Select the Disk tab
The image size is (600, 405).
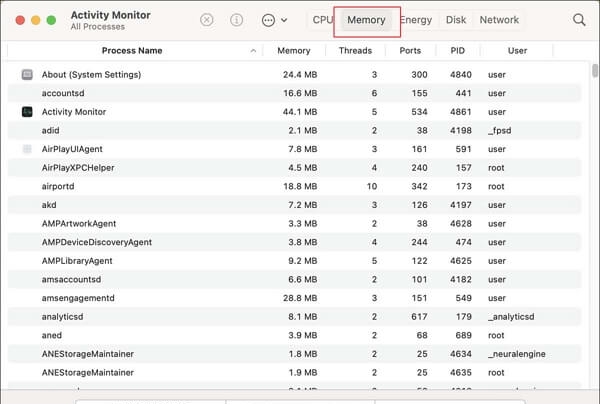click(456, 20)
